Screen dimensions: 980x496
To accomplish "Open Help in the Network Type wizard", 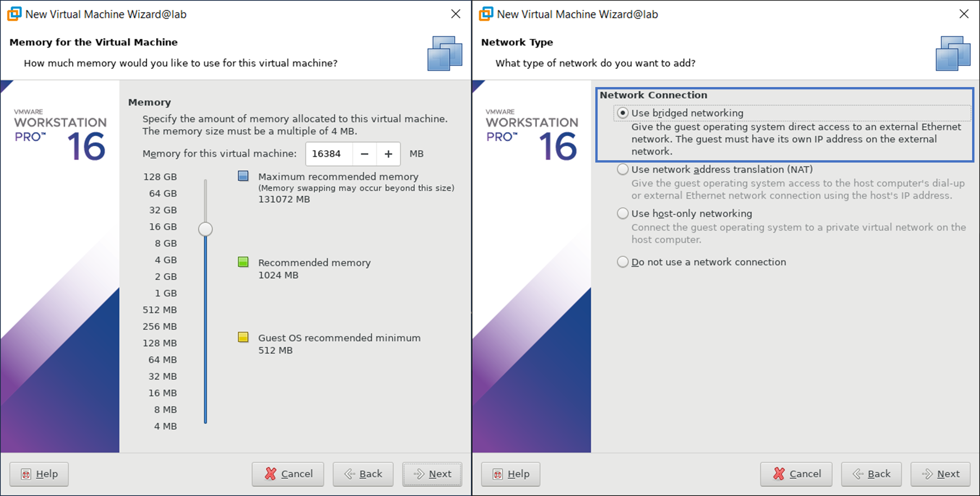I will 511,474.
